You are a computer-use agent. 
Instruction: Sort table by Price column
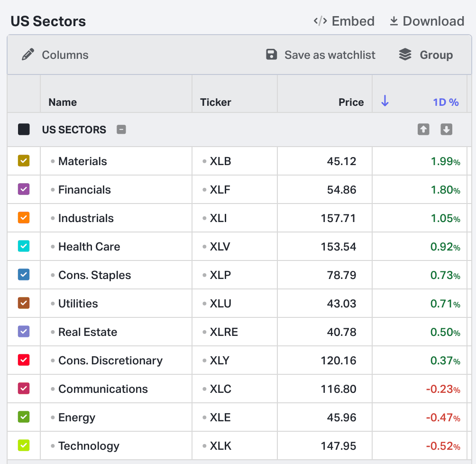tap(351, 102)
